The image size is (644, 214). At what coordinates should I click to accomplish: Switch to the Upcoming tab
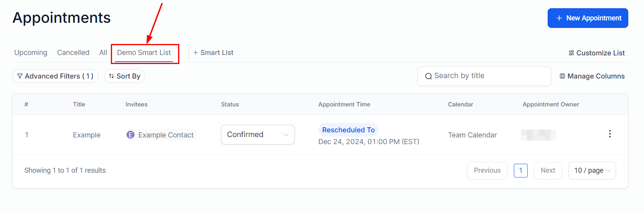click(31, 53)
